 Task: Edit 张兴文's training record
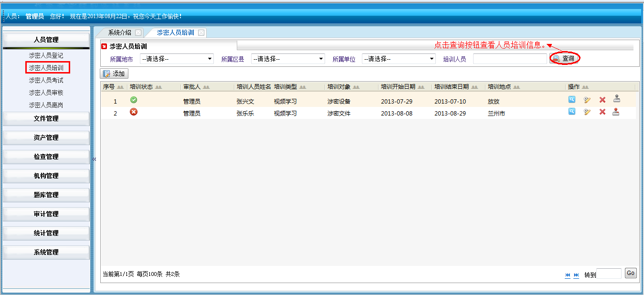[x=587, y=99]
